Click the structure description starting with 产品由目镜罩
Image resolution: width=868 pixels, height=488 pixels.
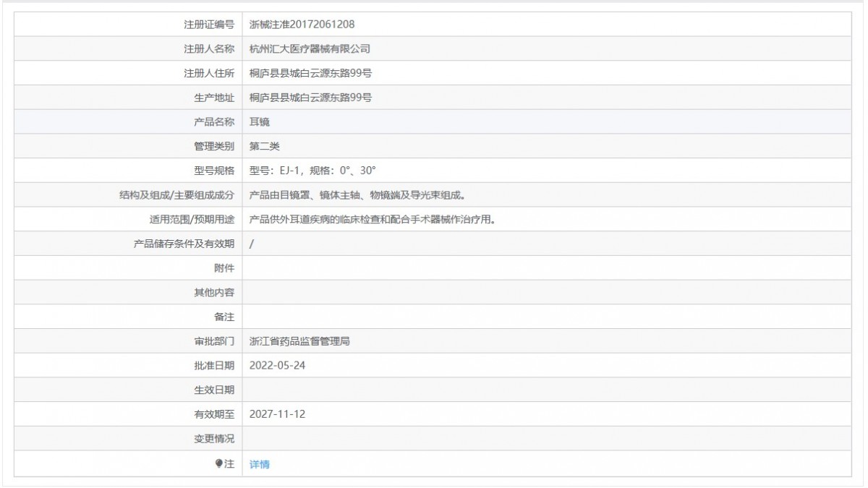click(x=357, y=195)
